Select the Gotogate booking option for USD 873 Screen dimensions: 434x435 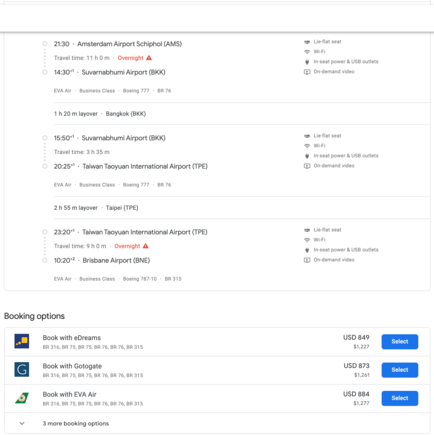[x=400, y=370]
